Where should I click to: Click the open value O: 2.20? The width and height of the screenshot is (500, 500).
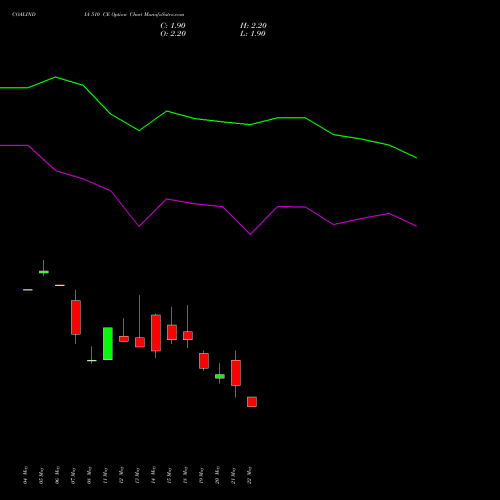(x=173, y=34)
